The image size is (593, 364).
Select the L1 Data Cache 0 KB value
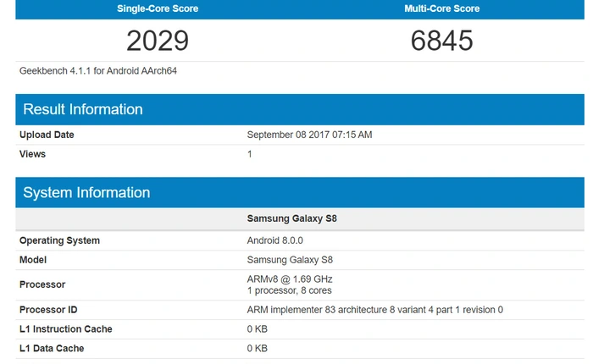pos(258,348)
